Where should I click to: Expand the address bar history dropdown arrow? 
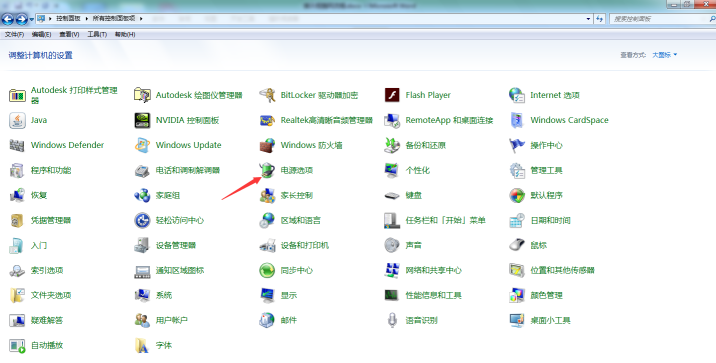[x=588, y=19]
